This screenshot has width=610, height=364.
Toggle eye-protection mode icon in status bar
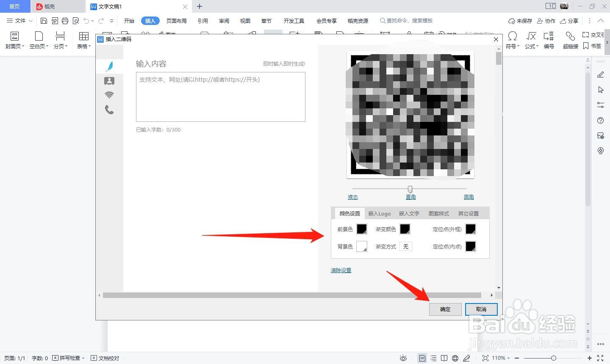pos(403,358)
